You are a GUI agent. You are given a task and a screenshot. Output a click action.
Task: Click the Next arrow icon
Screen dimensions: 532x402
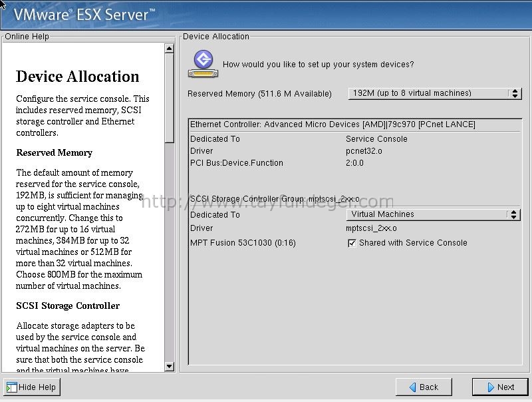[x=491, y=387]
